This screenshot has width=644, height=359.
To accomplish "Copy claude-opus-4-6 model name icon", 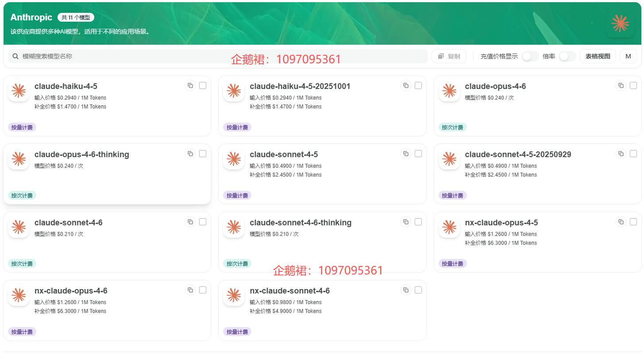I will tap(621, 85).
